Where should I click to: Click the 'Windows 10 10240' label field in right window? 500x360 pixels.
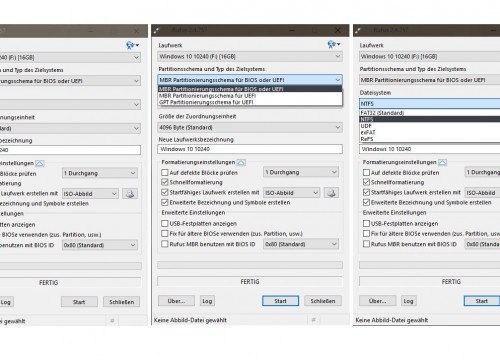(429, 149)
